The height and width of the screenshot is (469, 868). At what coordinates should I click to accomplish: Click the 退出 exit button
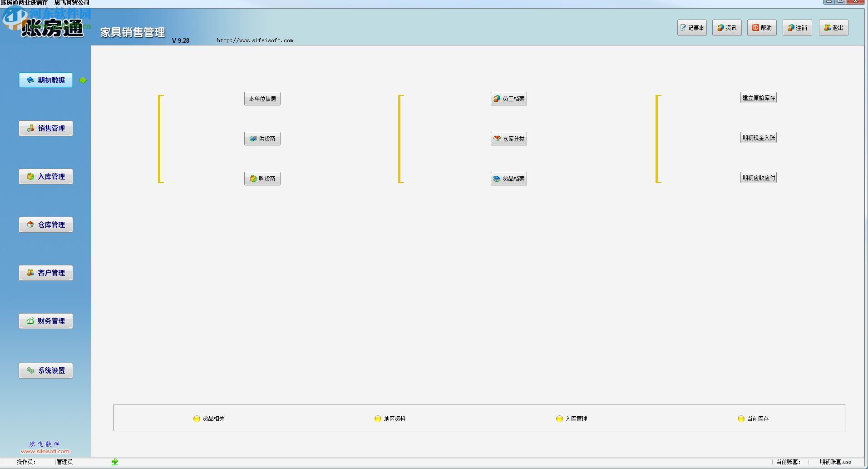coord(833,28)
